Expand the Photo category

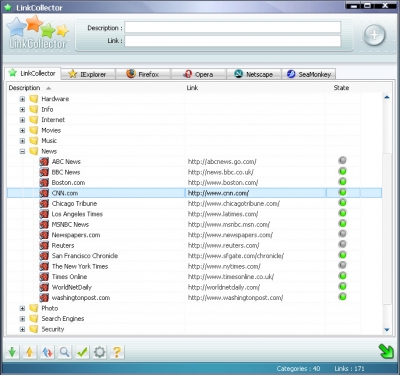pyautogui.click(x=22, y=308)
